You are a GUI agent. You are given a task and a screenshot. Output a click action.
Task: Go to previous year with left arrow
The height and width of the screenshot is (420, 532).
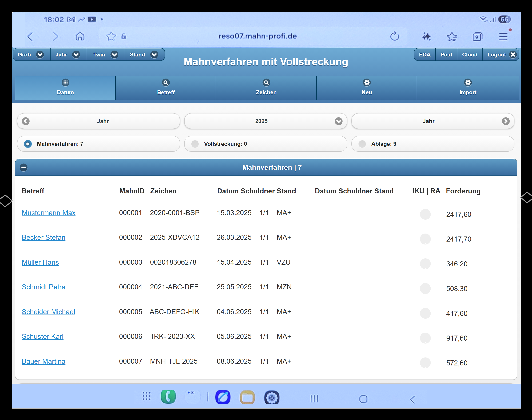pyautogui.click(x=26, y=121)
